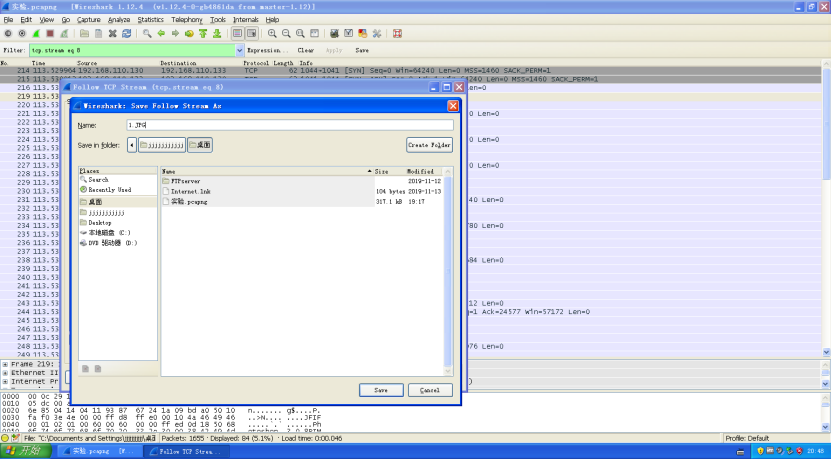The width and height of the screenshot is (831, 460).
Task: Edit coloring rules toolbar icon
Action: (x=363, y=33)
